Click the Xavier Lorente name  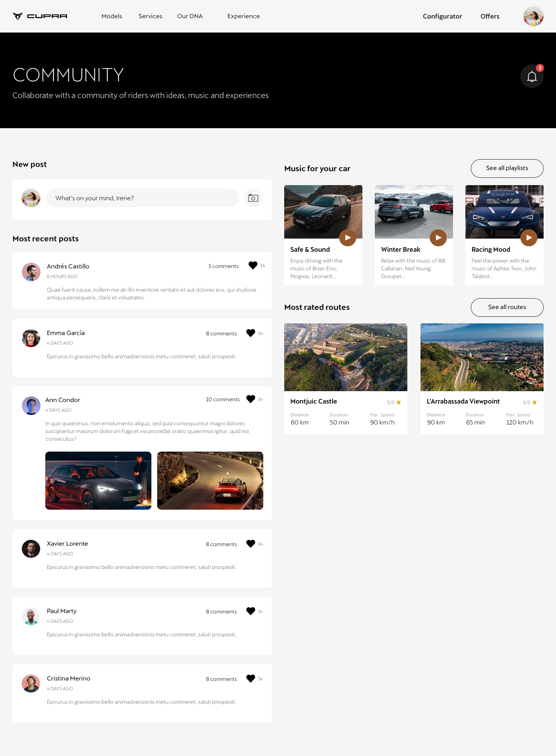click(67, 543)
